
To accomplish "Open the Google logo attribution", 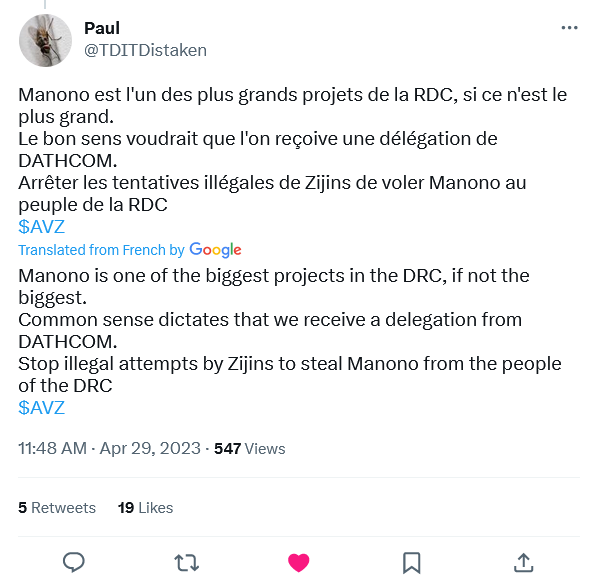I will (215, 250).
